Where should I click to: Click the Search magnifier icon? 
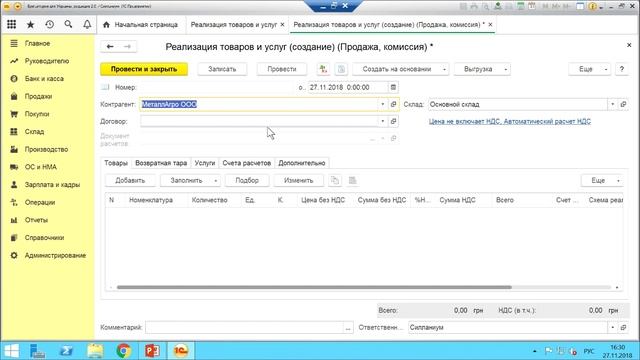(68, 24)
